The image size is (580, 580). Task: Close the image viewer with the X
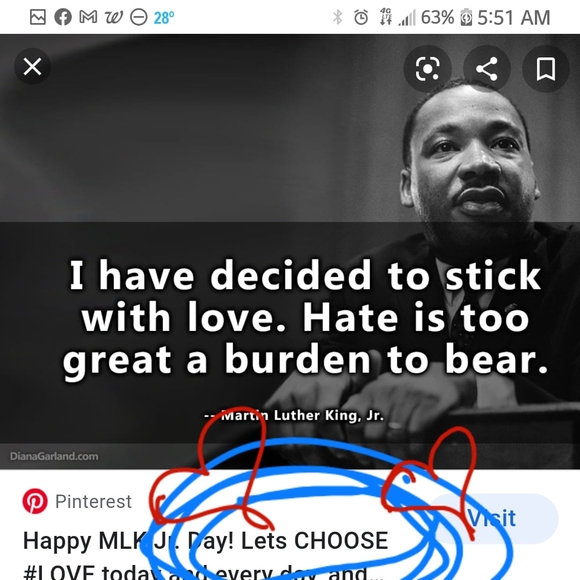coord(32,67)
